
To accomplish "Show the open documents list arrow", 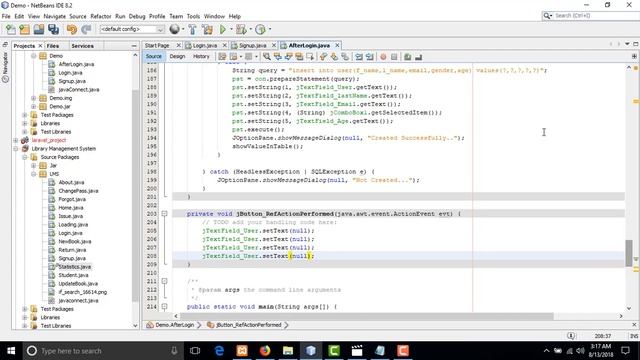I will click(627, 44).
